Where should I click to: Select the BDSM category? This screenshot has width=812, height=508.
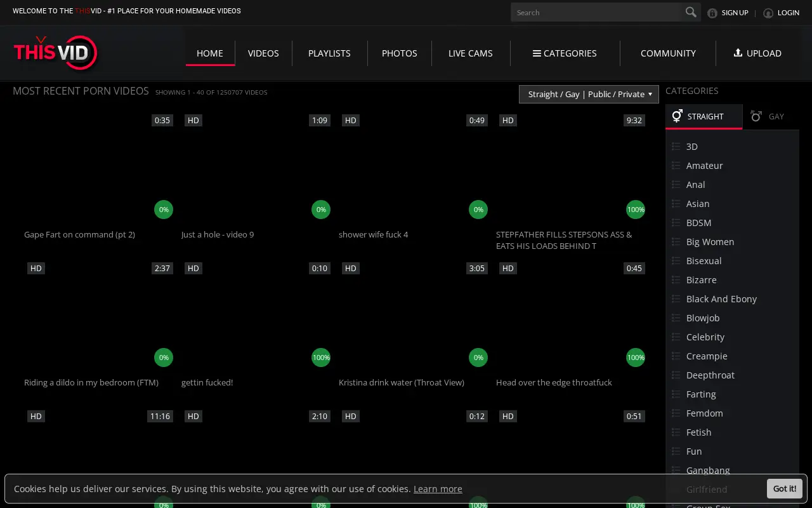[x=699, y=222]
